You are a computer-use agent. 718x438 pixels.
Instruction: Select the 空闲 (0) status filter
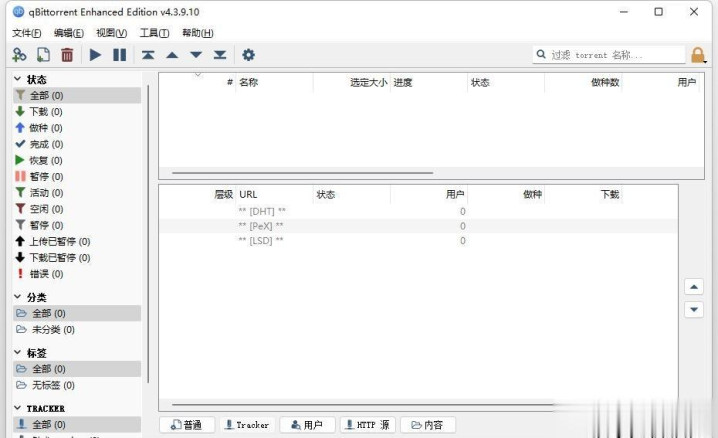click(77, 209)
